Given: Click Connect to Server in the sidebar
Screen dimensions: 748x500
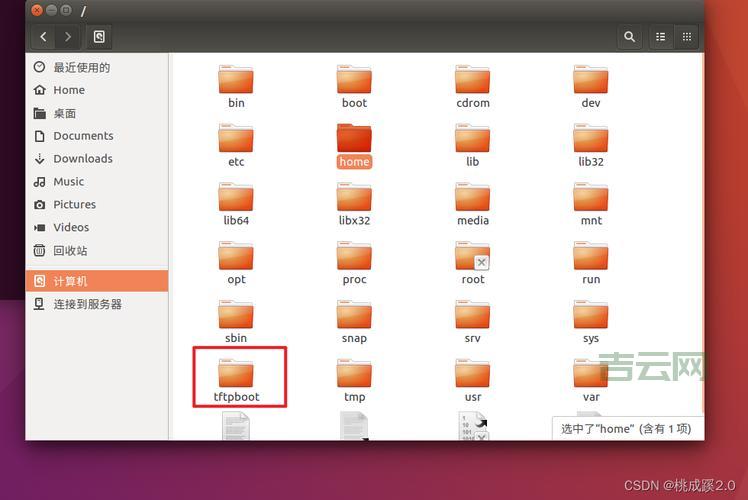Looking at the screenshot, I should click(87, 304).
